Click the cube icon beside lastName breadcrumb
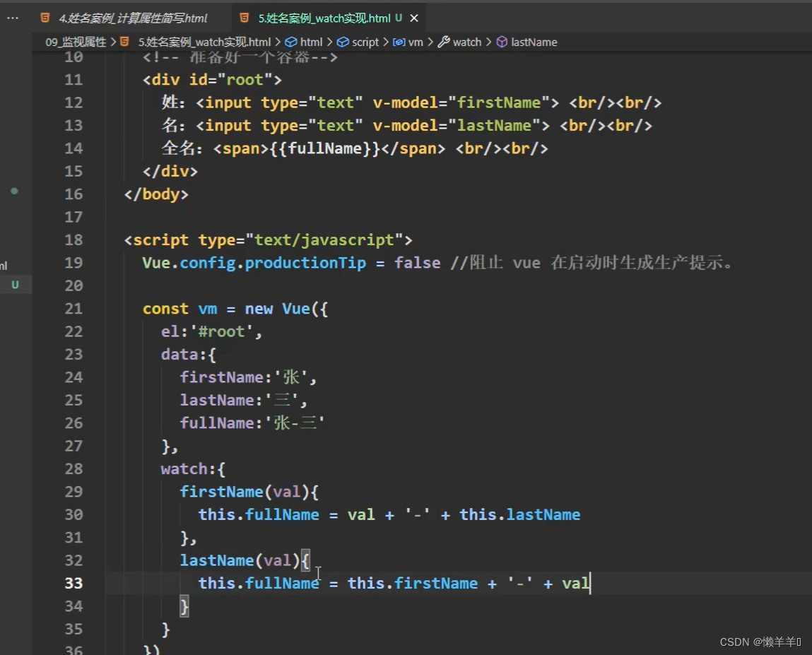Screen dimensions: 812x655 (502, 42)
